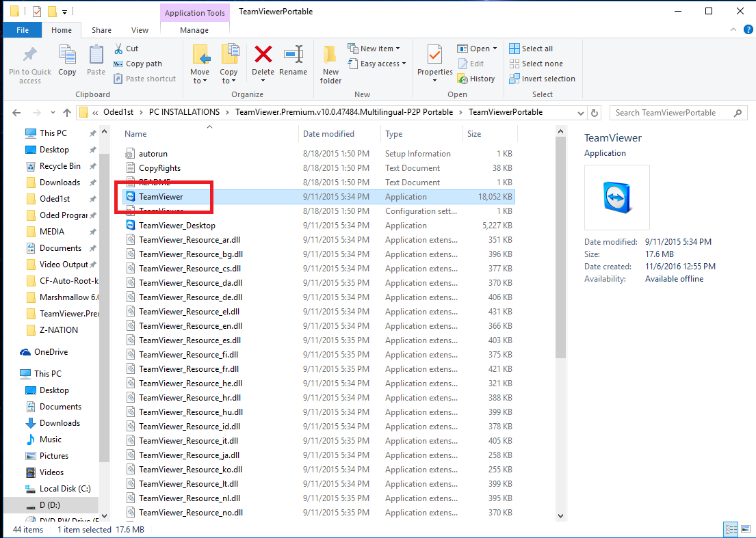Click the Up one level arrow
Screen dimensions: 756x538
(67, 113)
